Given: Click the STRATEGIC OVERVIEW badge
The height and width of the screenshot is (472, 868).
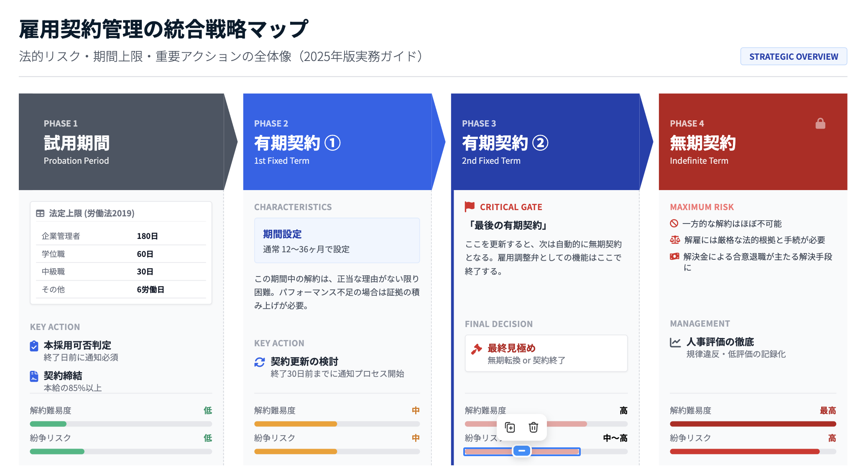Looking at the screenshot, I should pyautogui.click(x=793, y=56).
